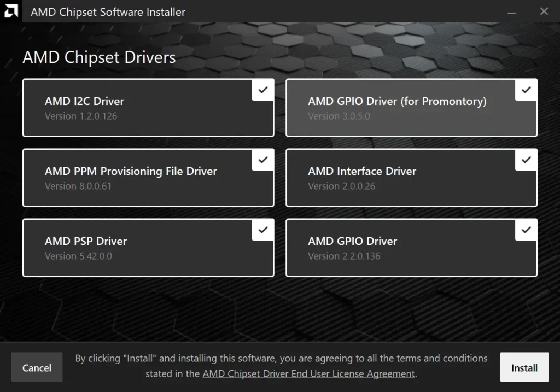Close the AMD Chipset Software Installer window
The width and height of the screenshot is (560, 392).
pos(544,11)
